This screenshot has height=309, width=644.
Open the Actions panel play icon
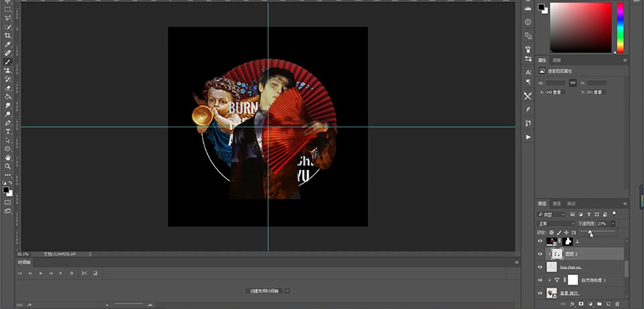click(529, 137)
